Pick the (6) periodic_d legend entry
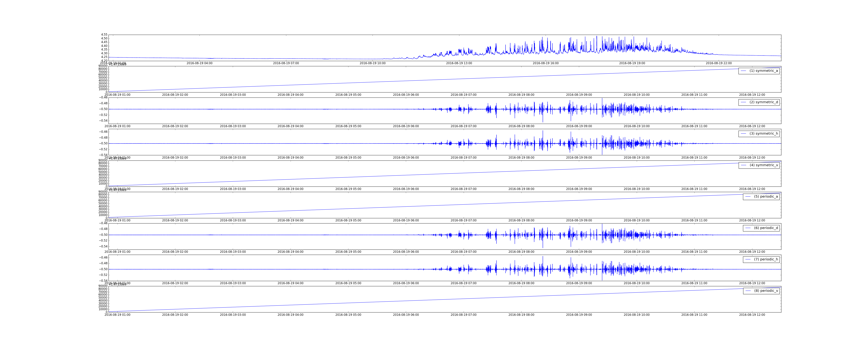The image size is (868, 347). click(761, 228)
